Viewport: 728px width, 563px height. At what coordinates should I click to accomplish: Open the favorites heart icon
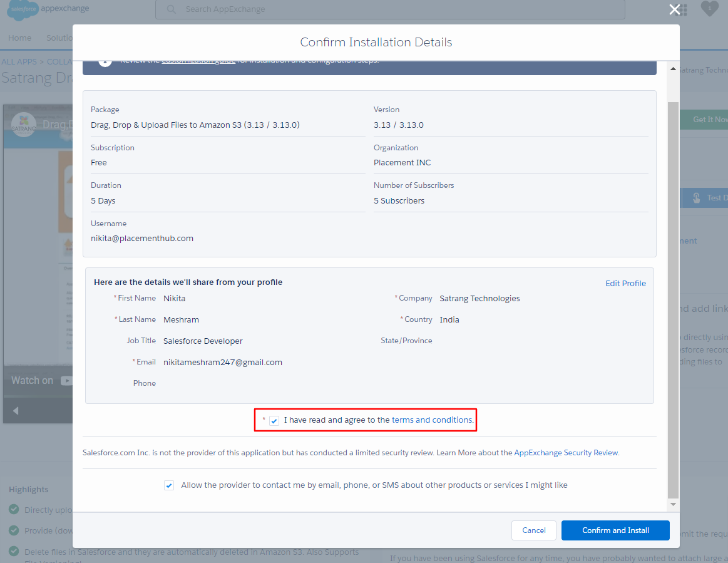[x=709, y=9]
